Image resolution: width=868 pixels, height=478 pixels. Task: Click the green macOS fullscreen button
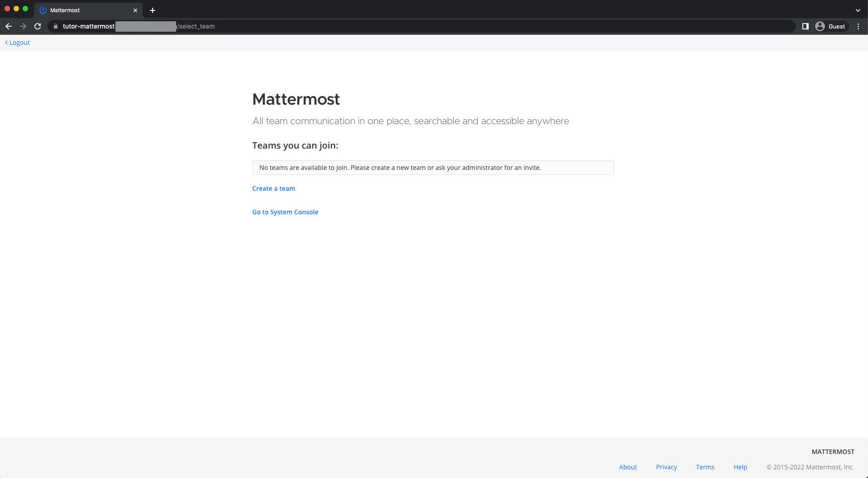(25, 9)
